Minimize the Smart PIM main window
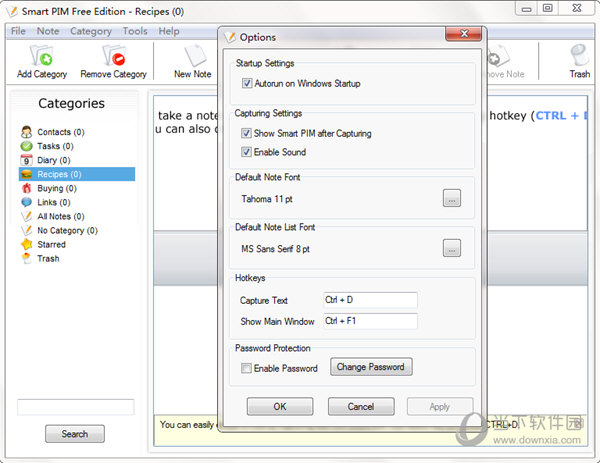Image resolution: width=600 pixels, height=463 pixels. [527, 8]
